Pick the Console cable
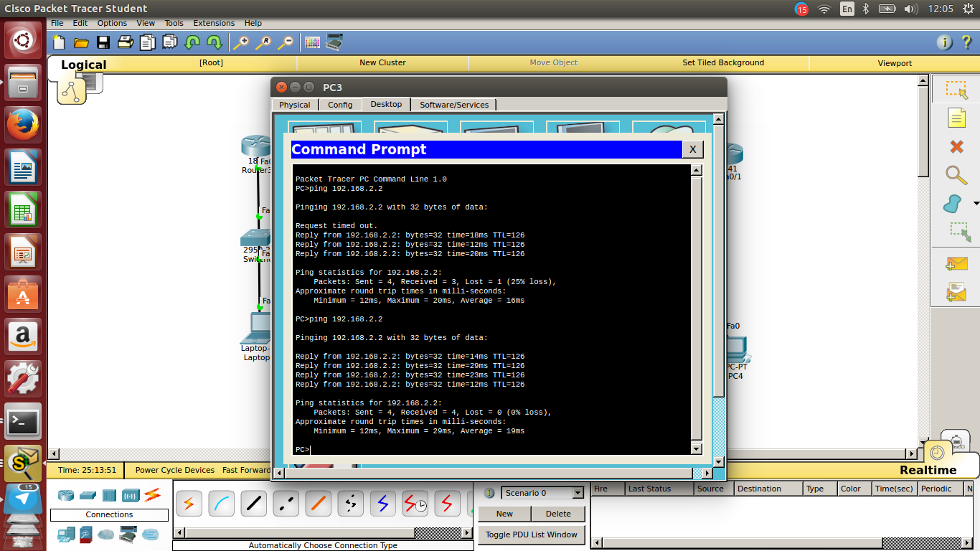The width and height of the screenshot is (980, 551). click(x=222, y=504)
